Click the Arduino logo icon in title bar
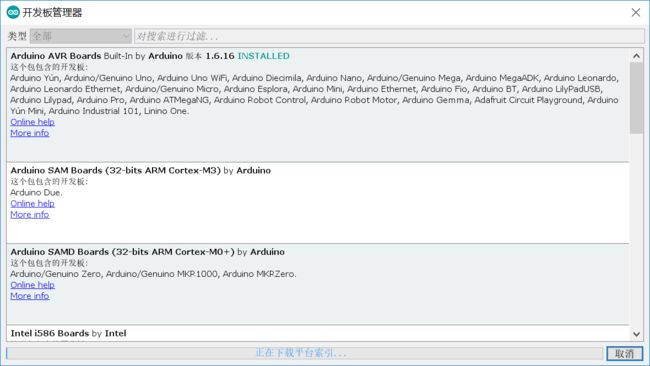650x366 pixels. (13, 12)
